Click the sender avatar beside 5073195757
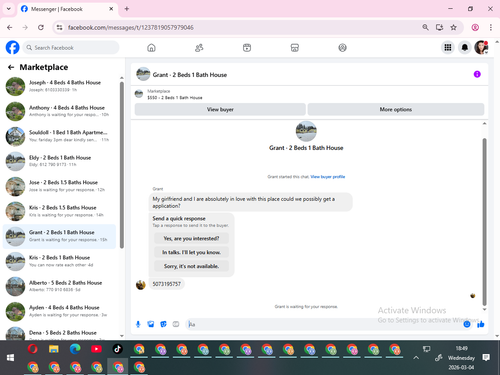 [141, 285]
